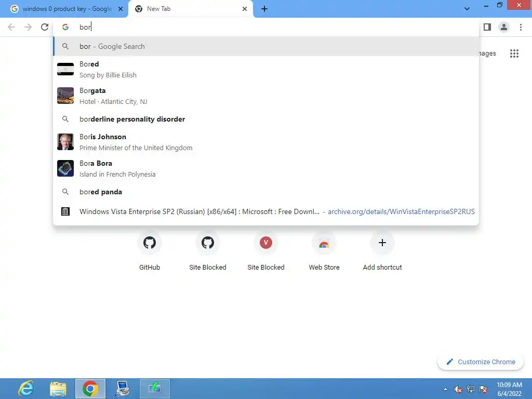Select Bored song by Billie Eilish suggestion
Viewport: 532px width, 399px height.
266,69
